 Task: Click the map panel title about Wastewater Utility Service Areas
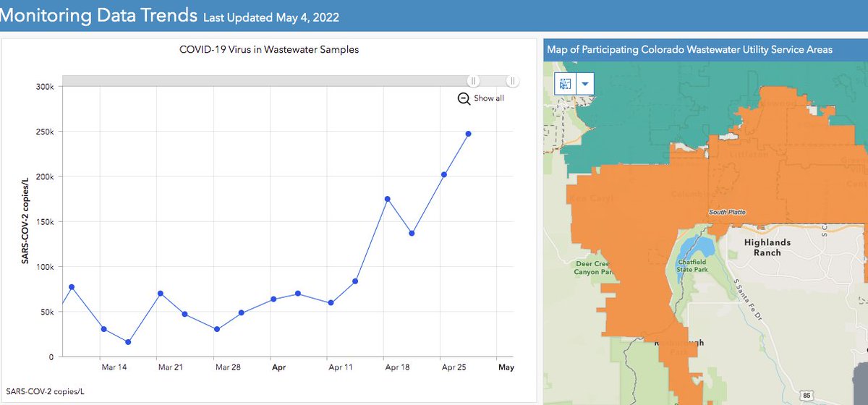click(690, 50)
